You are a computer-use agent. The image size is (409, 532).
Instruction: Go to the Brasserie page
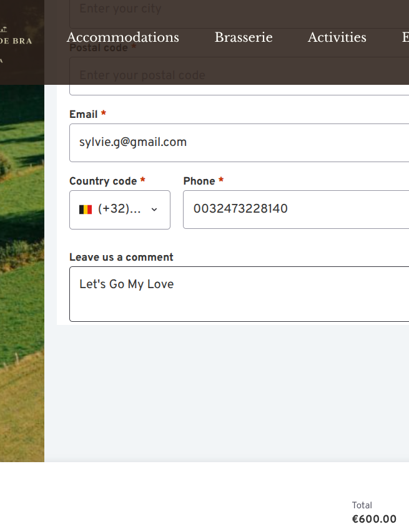click(244, 37)
